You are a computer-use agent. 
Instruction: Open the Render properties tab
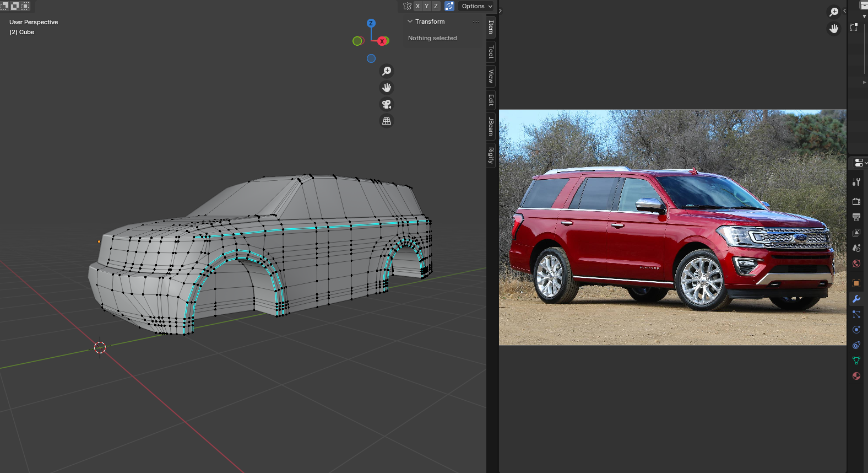[856, 201]
